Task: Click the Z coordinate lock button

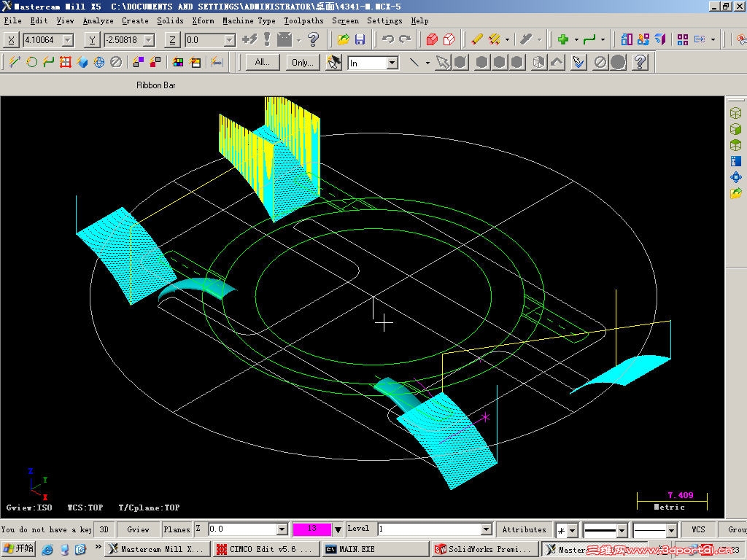Action: (x=172, y=40)
